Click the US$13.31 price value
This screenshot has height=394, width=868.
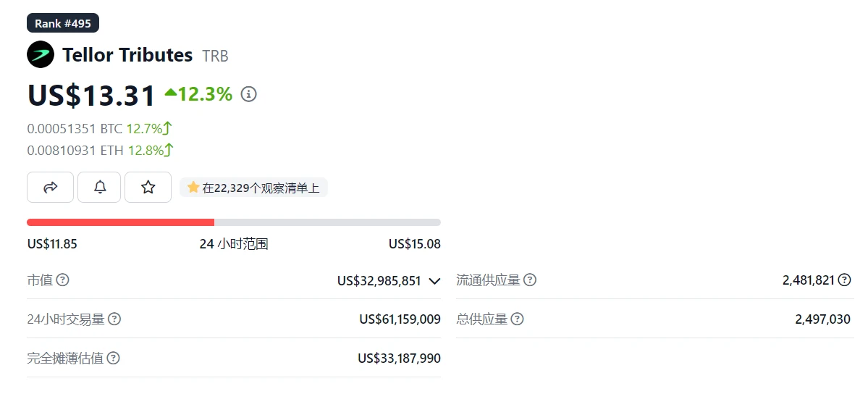coord(91,96)
